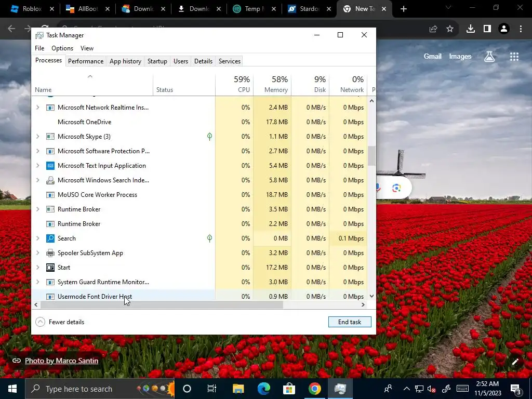Customize page with pencil icon
Viewport: 532px width, 399px height.
click(515, 362)
